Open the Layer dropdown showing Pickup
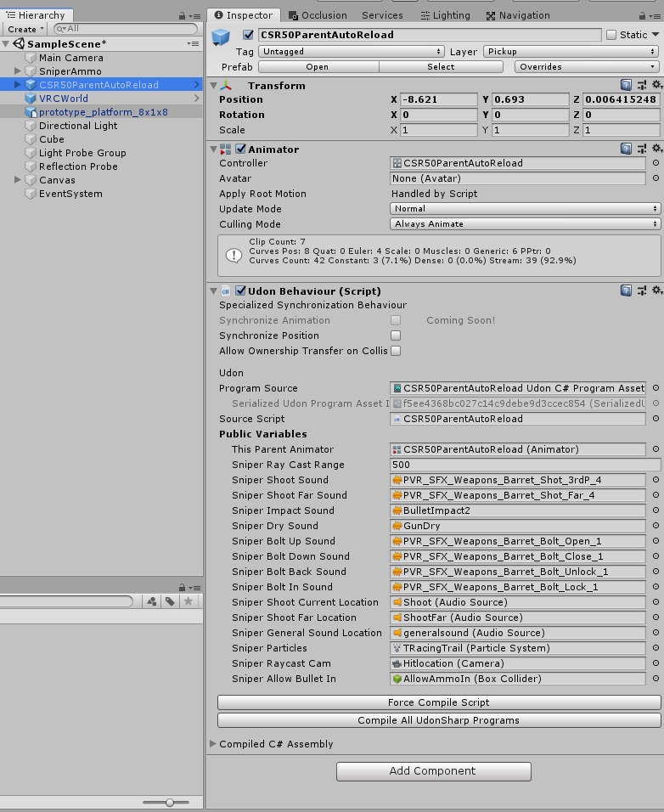Viewport: 664px width, 812px height. coord(571,51)
